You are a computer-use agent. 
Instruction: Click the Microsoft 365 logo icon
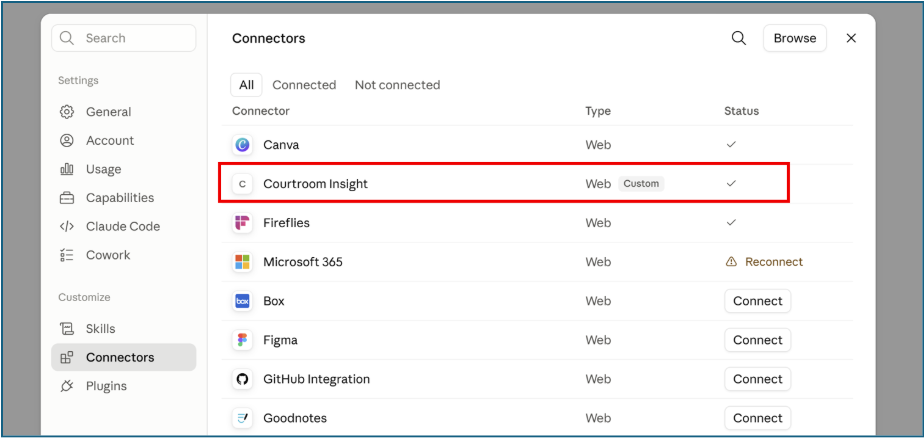click(242, 262)
